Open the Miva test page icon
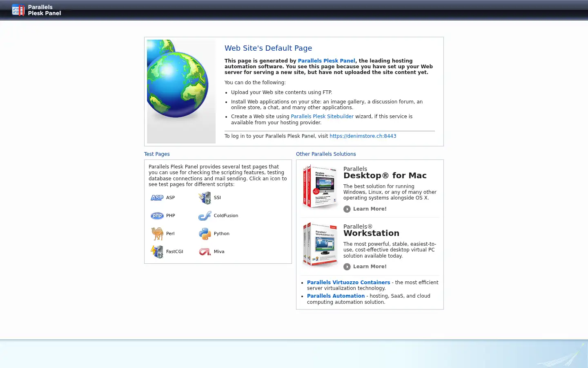This screenshot has height=368, width=588. click(x=205, y=252)
